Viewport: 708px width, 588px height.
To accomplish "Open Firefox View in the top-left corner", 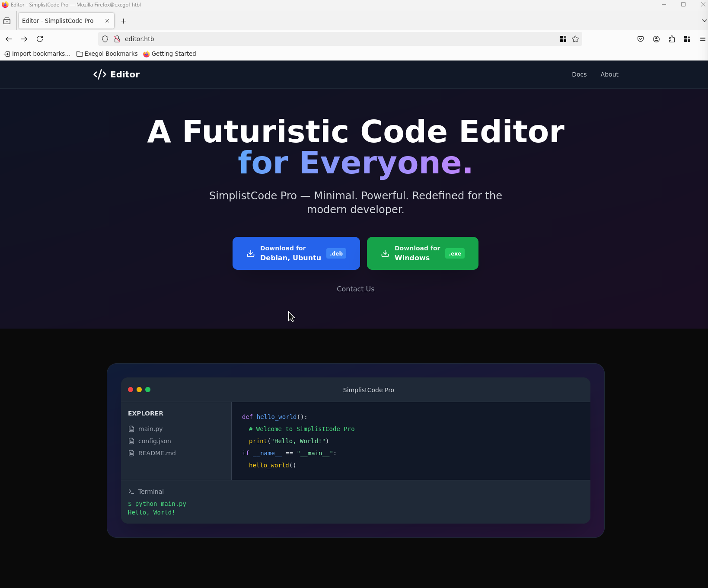I will click(x=7, y=20).
